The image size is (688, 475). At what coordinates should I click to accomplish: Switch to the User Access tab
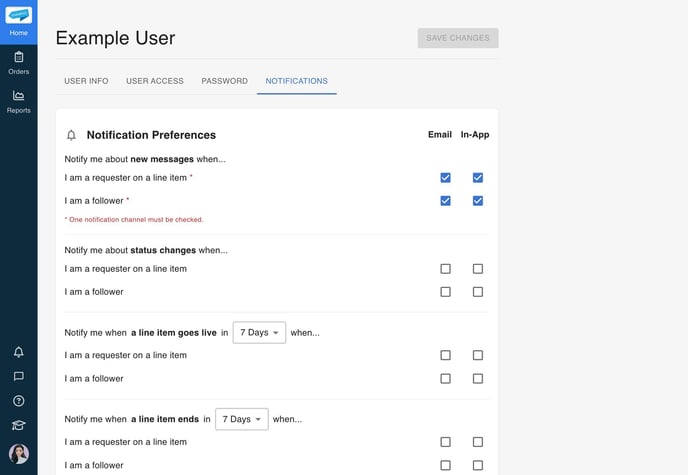[x=155, y=81]
